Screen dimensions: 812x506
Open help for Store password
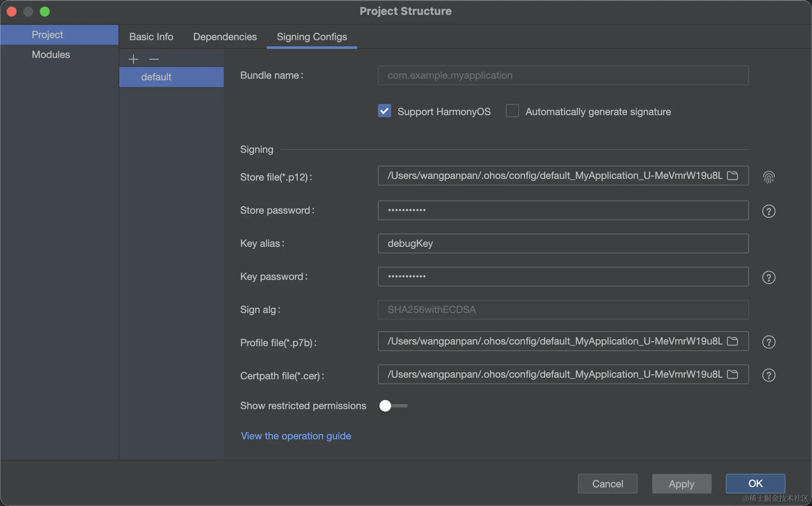[x=768, y=211]
